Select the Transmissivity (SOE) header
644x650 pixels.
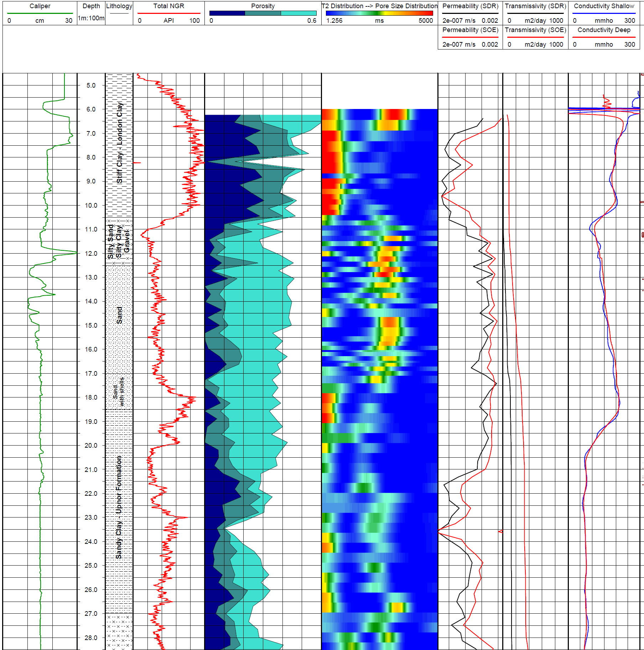click(535, 30)
